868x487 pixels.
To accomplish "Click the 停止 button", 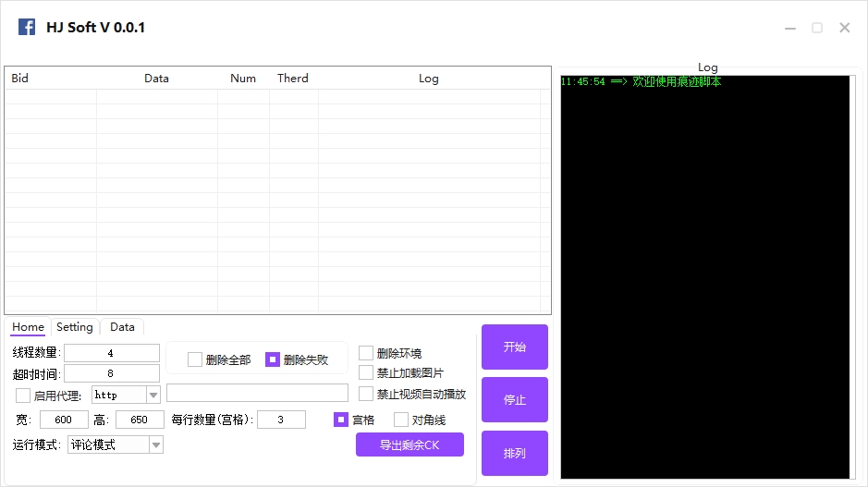I will tap(514, 400).
